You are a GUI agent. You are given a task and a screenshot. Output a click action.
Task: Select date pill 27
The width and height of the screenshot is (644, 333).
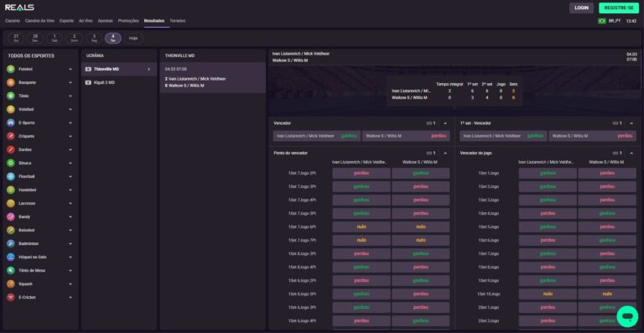point(16,39)
